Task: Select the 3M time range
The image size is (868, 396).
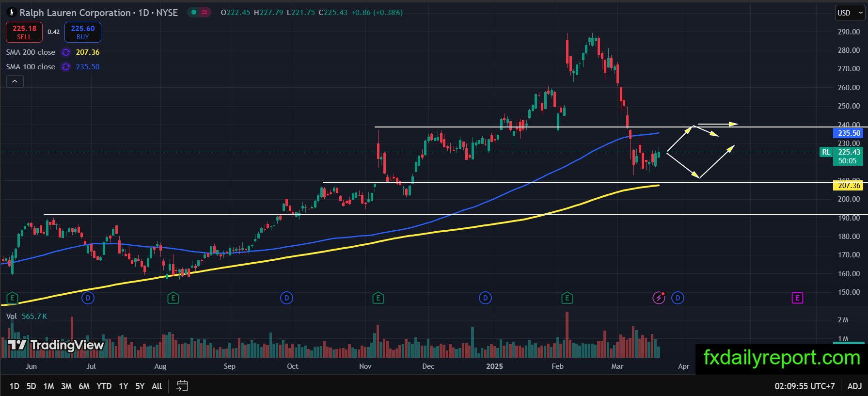Action: coord(66,386)
